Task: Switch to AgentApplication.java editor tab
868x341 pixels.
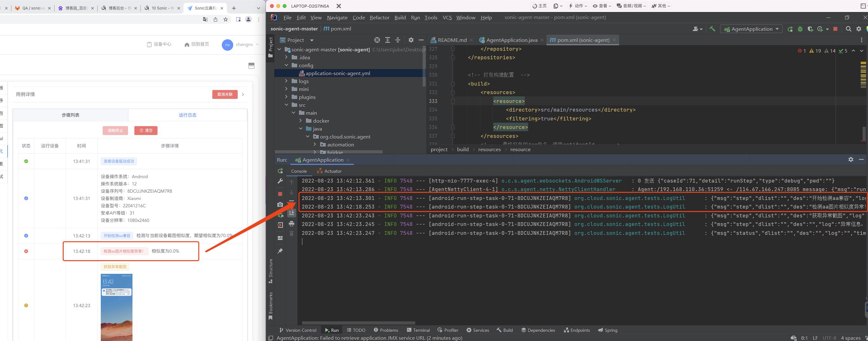Action: pos(511,40)
